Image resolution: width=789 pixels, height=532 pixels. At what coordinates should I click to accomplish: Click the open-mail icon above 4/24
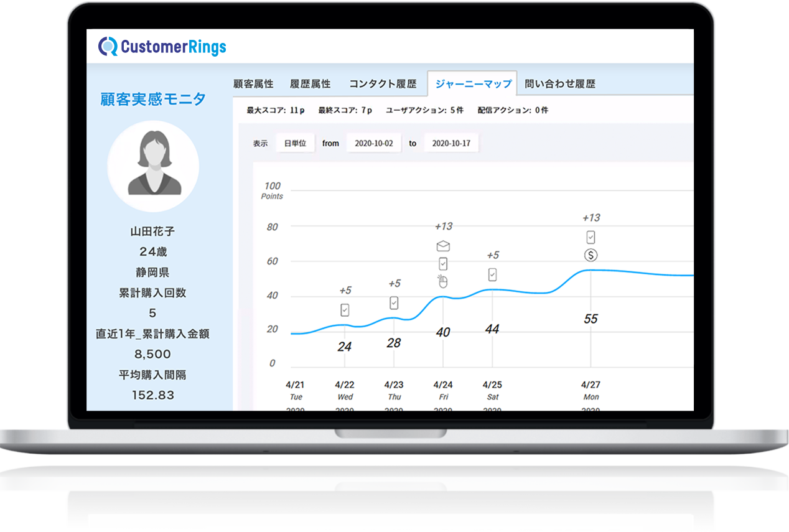[x=443, y=246]
